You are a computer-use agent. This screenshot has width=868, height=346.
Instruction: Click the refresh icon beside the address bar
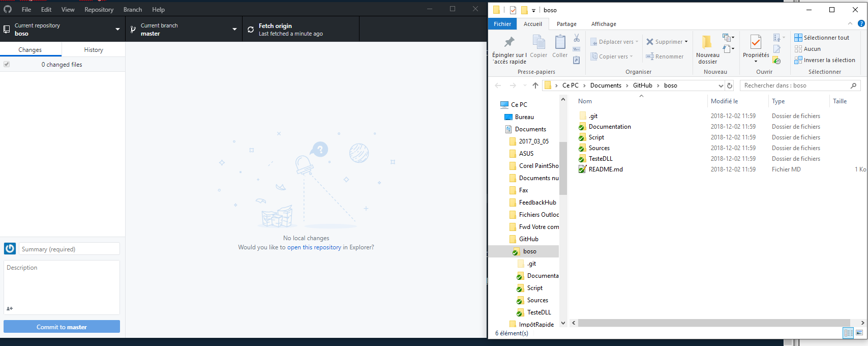click(730, 85)
